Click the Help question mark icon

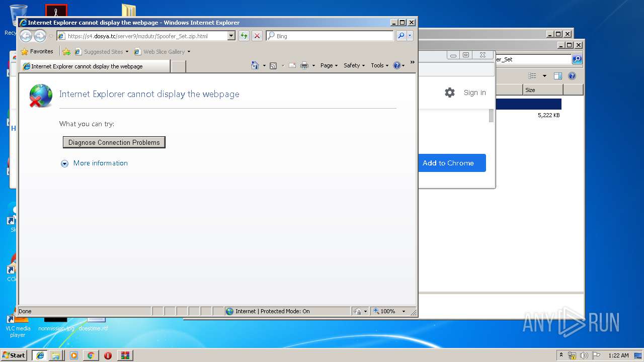tap(396, 65)
